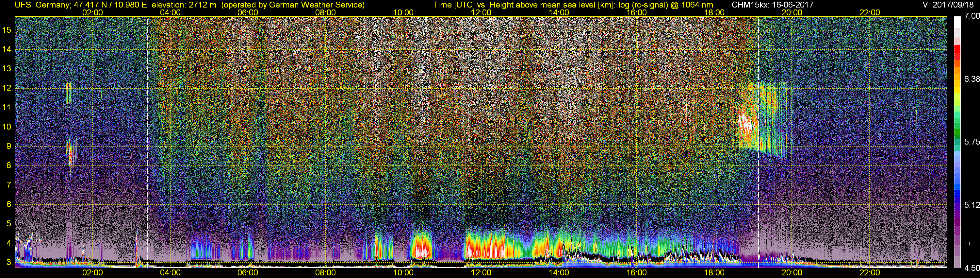Pick "10:00" on the top time axis
980x278 pixels.
[x=404, y=12]
